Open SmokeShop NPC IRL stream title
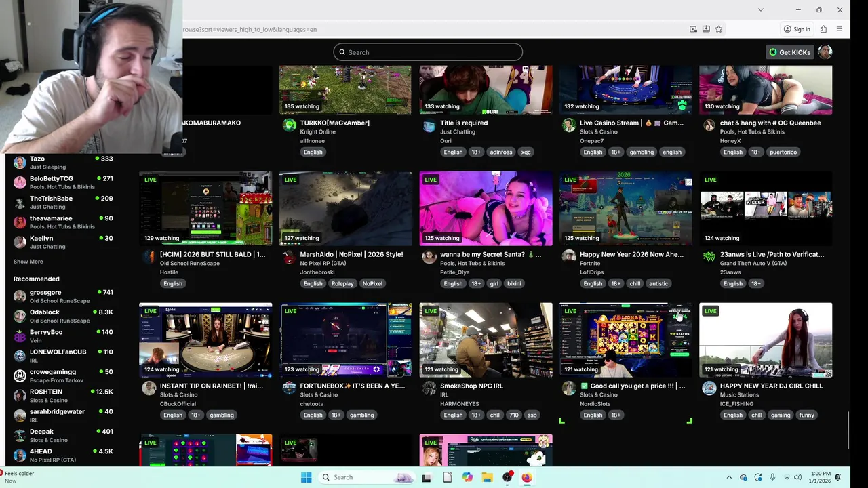 [x=471, y=386]
